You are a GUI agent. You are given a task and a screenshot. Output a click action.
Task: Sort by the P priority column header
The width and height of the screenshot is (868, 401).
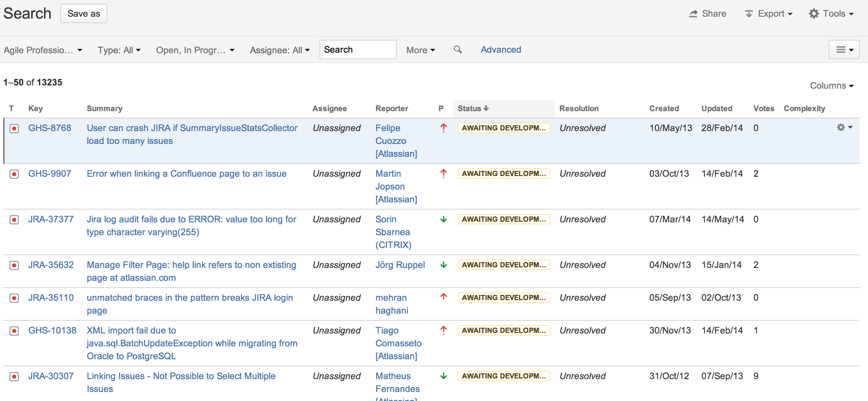pos(441,108)
